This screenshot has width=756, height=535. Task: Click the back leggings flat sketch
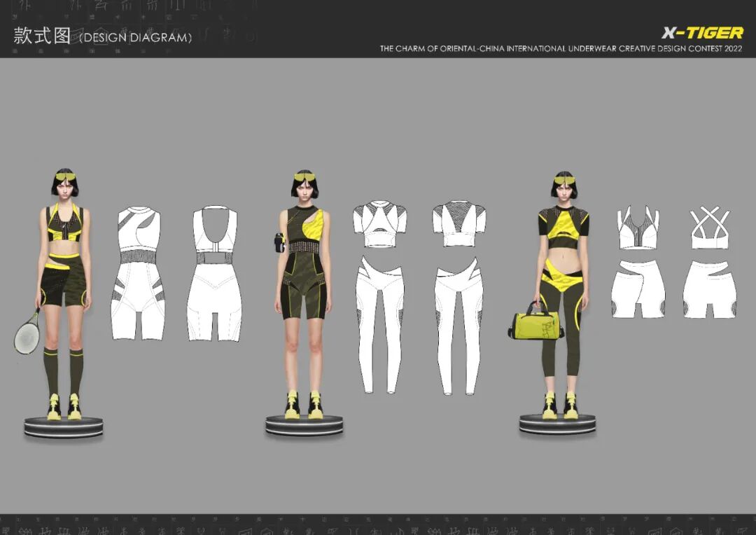[x=459, y=326]
